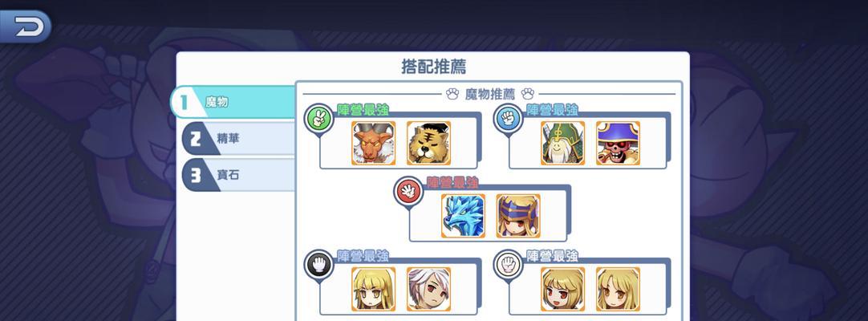Select the blue ice dragon portrait

(x=464, y=216)
